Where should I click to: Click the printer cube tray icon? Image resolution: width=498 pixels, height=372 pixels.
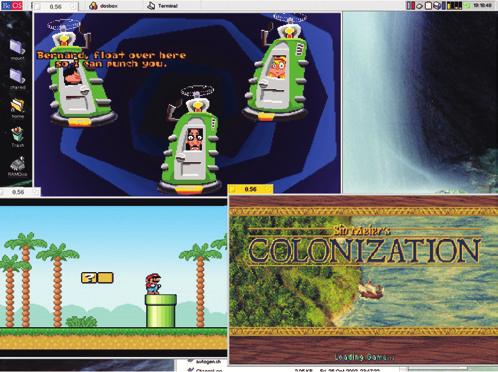[x=436, y=6]
